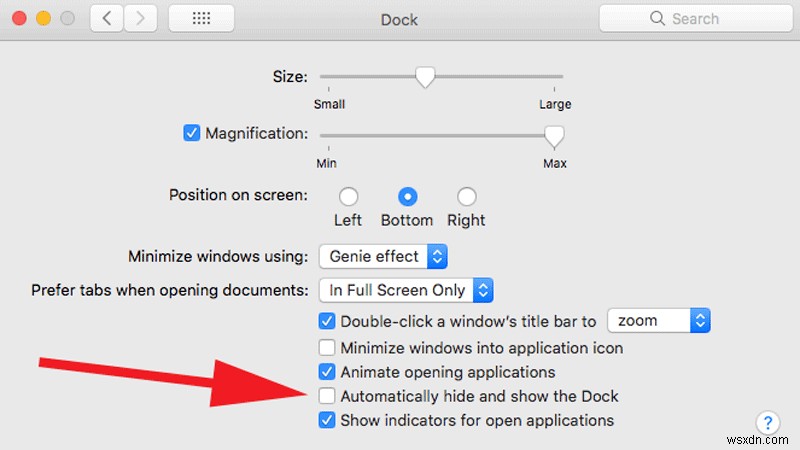
Task: Click the yellow minimize window button
Action: pos(43,19)
